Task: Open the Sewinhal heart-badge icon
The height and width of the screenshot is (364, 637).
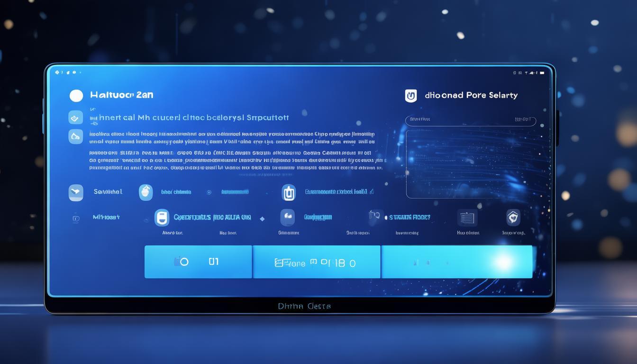Action: (76, 192)
